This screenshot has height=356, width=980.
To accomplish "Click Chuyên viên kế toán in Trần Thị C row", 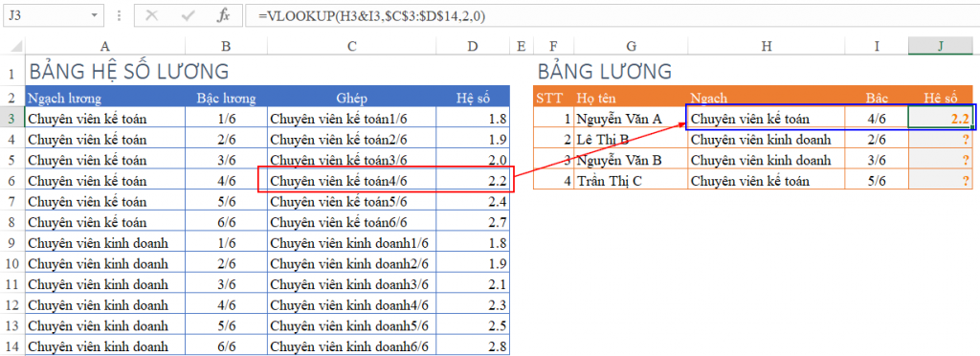I will (767, 181).
